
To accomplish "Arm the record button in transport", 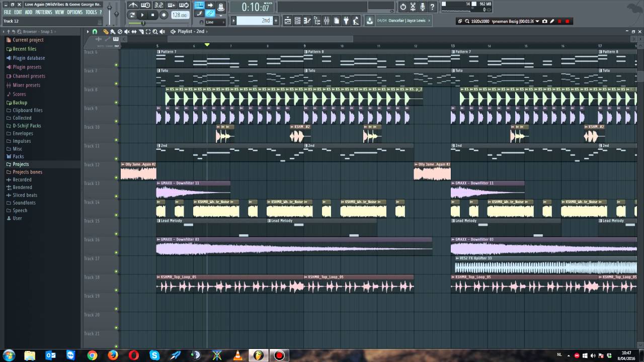I will point(164,15).
